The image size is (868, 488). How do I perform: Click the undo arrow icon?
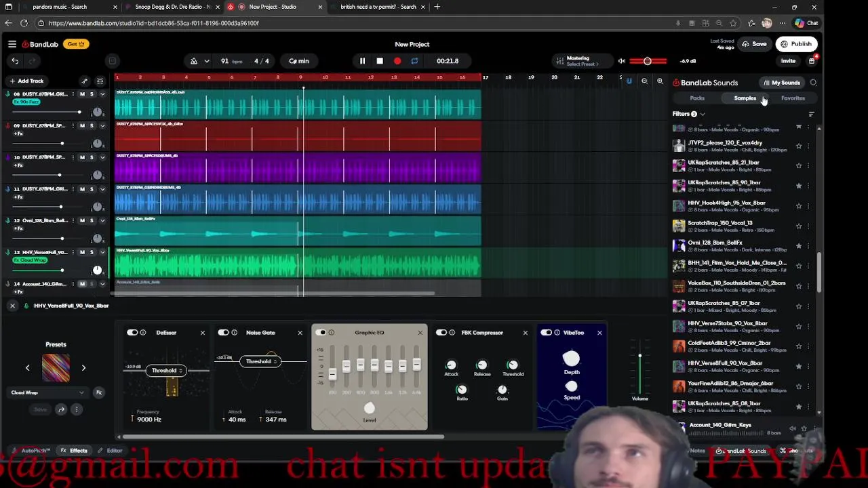click(x=15, y=61)
